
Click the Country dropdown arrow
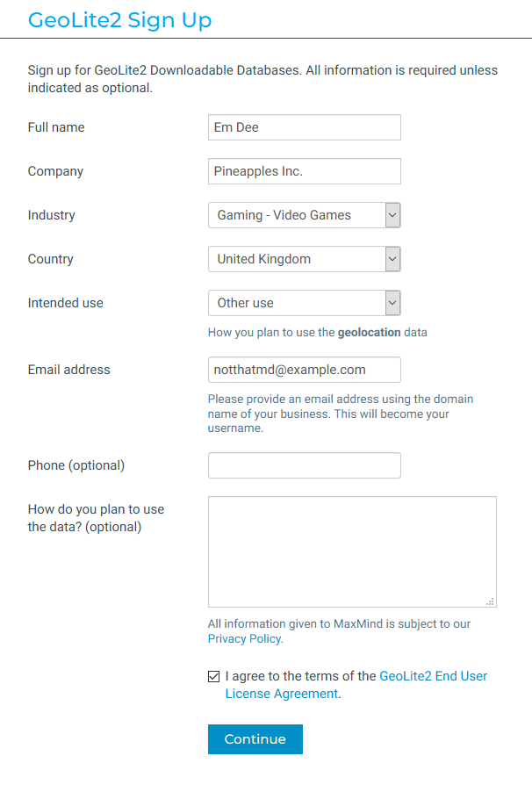(394, 258)
